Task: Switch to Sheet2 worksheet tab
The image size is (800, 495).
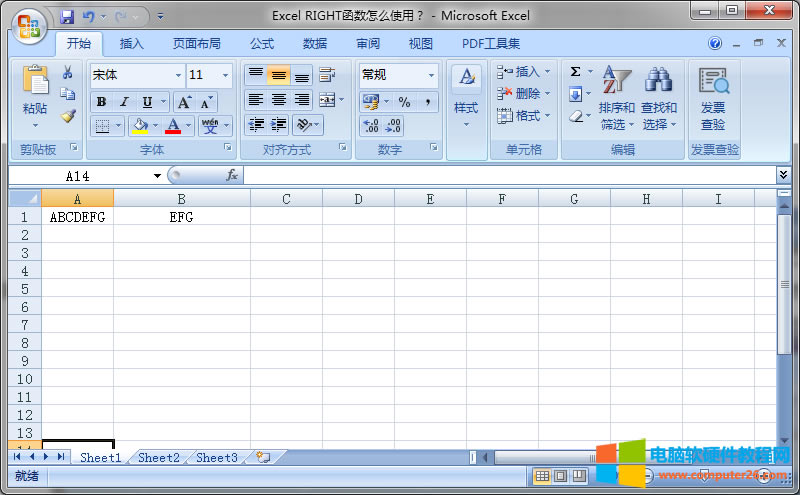Action: (159, 458)
